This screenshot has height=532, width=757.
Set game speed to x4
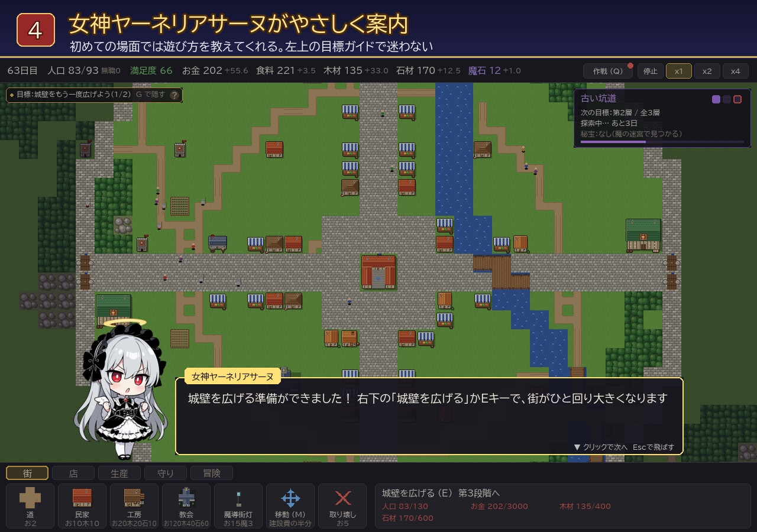736,71
